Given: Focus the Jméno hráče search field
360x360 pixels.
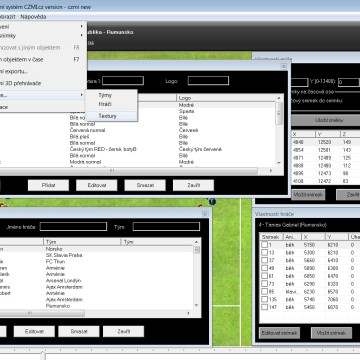Looking at the screenshot, I should tap(73, 227).
